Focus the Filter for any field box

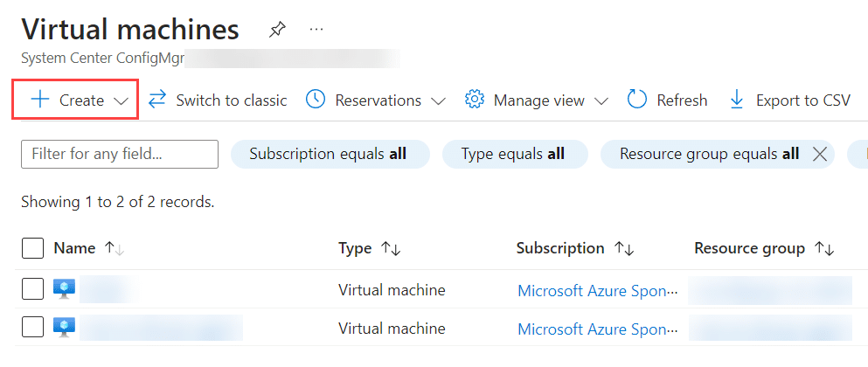pos(120,154)
